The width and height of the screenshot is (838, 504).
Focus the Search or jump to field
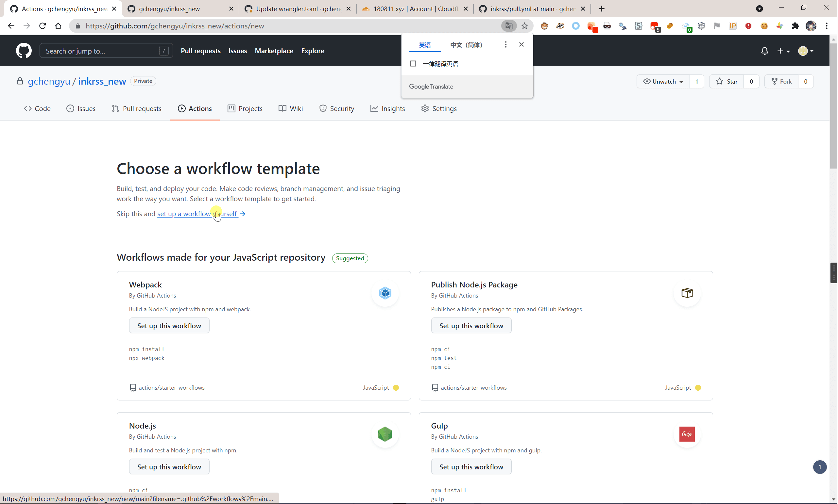coord(106,51)
